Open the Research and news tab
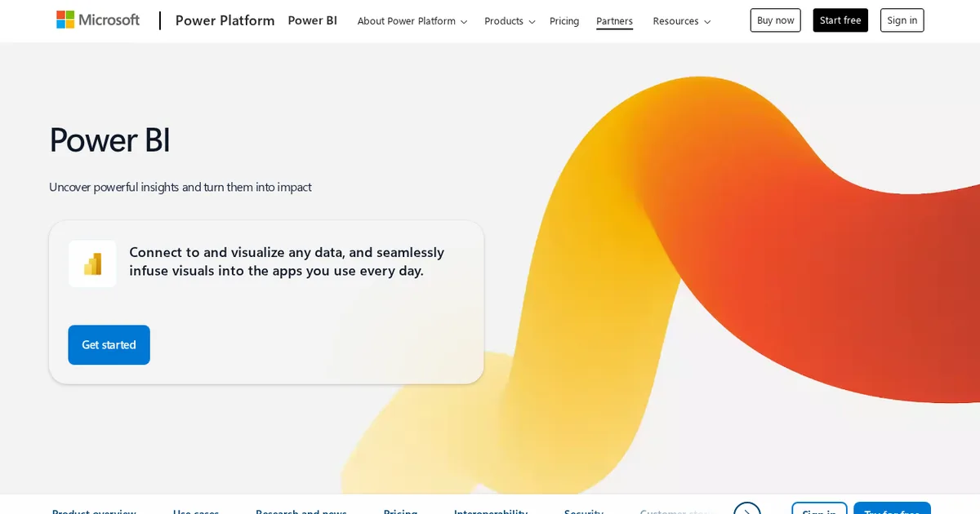Viewport: 980px width, 514px height. coord(301,511)
